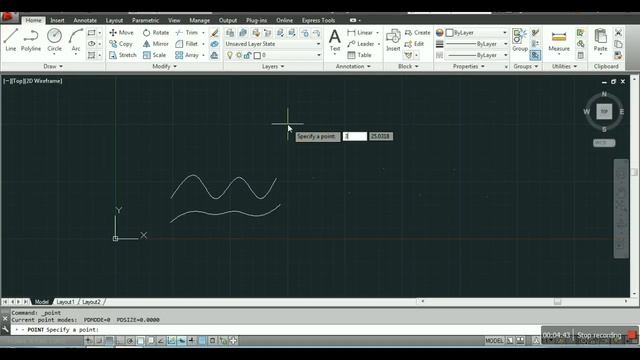Open the Express Tools tab
Viewport: 640px width, 360px height.
coord(318,20)
